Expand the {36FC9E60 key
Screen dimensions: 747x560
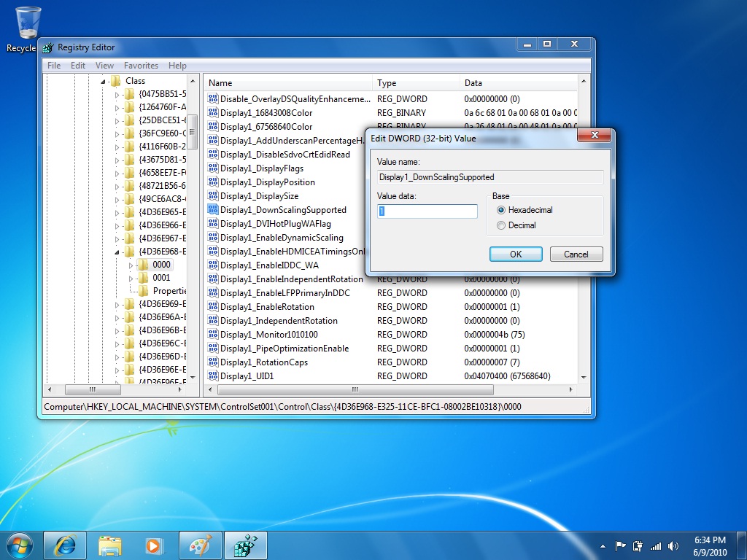click(117, 134)
